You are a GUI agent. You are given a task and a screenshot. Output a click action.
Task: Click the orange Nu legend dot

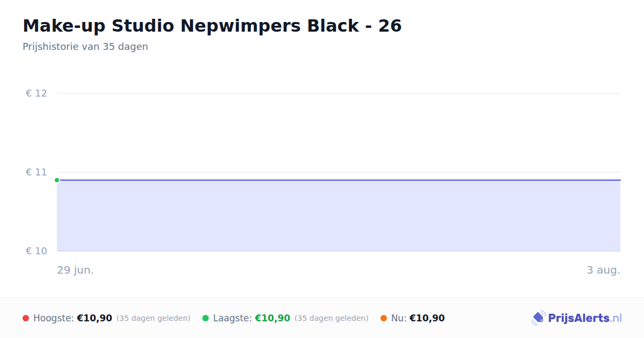pyautogui.click(x=384, y=318)
